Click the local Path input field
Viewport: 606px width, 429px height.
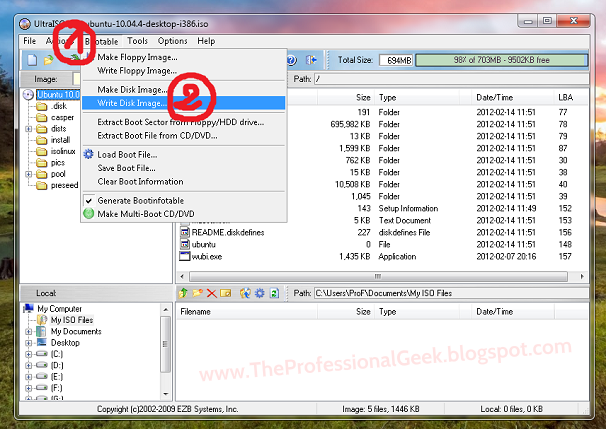(451, 293)
